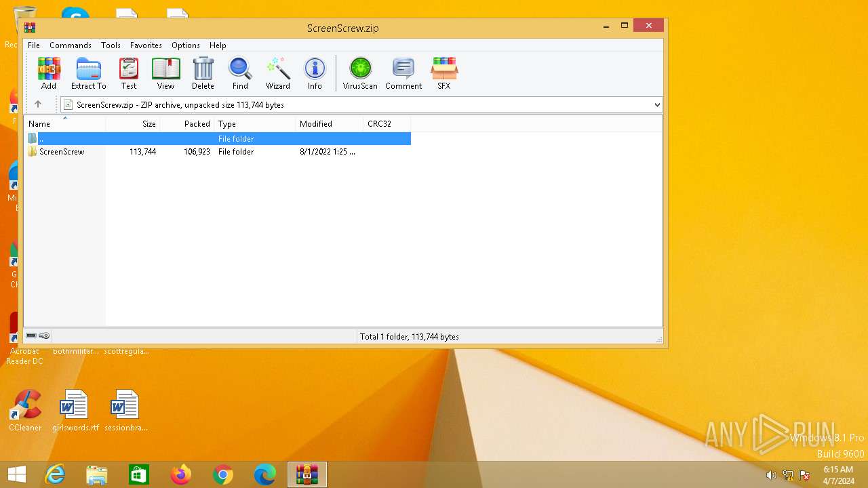The height and width of the screenshot is (488, 868).
Task: Click the archive path address field
Action: click(x=361, y=105)
